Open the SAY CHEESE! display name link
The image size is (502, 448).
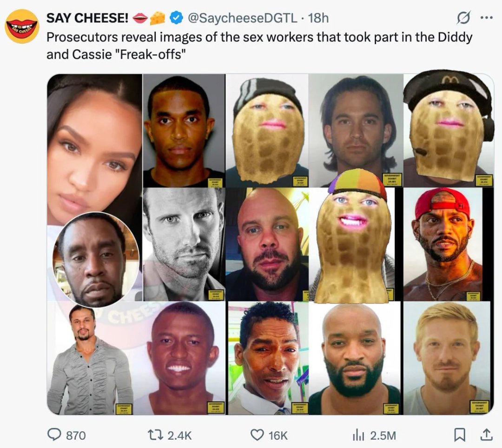(87, 18)
